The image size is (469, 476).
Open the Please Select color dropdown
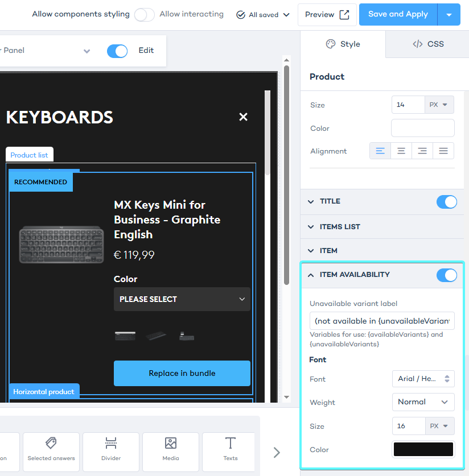182,299
